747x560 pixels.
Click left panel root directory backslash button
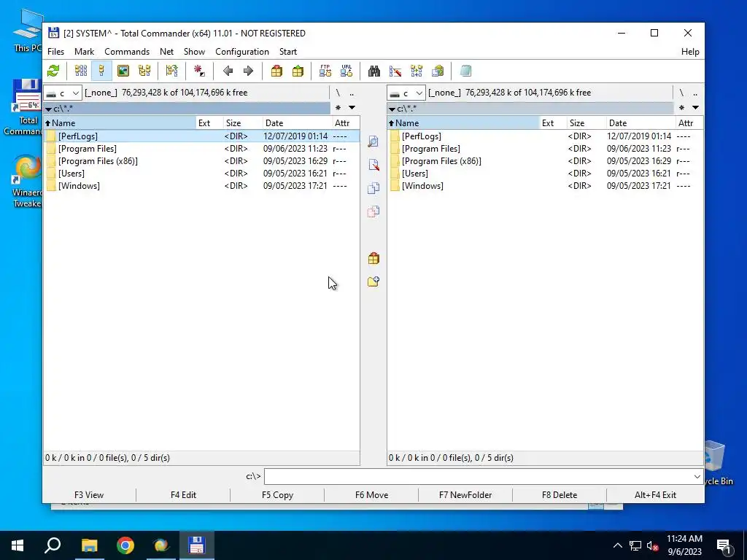tap(338, 93)
